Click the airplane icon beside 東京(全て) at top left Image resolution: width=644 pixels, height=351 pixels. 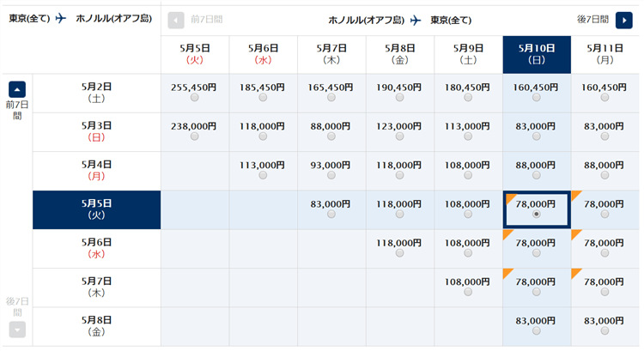pyautogui.click(x=61, y=18)
